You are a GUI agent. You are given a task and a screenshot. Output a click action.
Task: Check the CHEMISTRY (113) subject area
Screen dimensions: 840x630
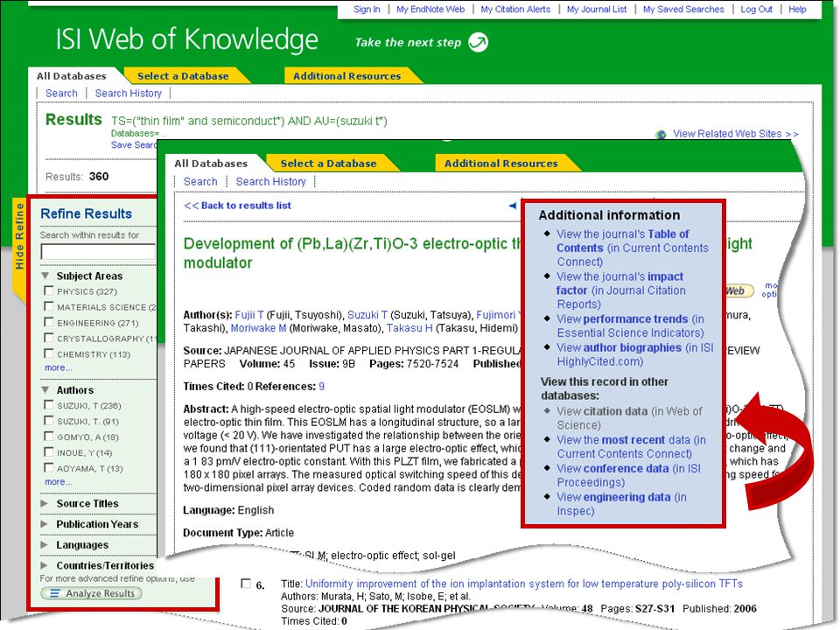coord(49,353)
